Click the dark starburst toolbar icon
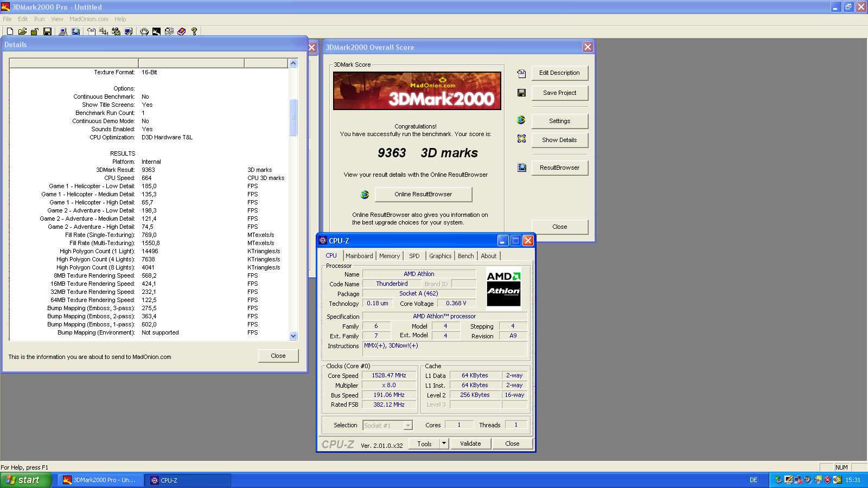This screenshot has height=488, width=868. point(156,31)
